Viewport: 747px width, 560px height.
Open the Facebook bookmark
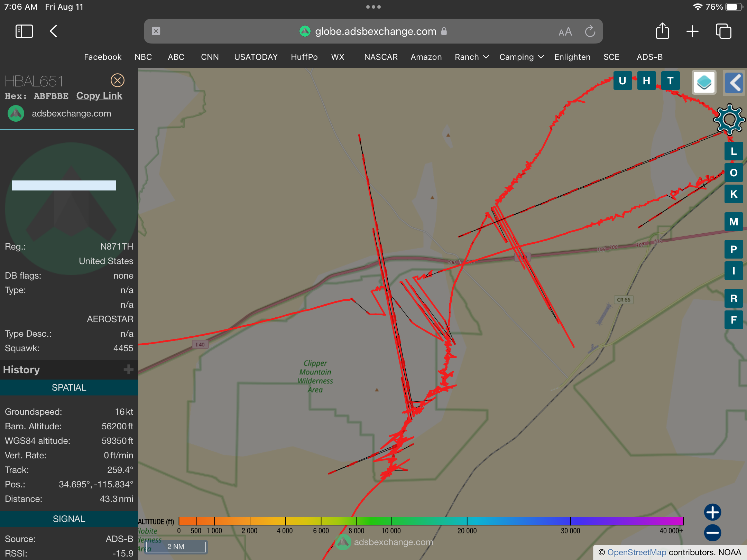coord(103,57)
